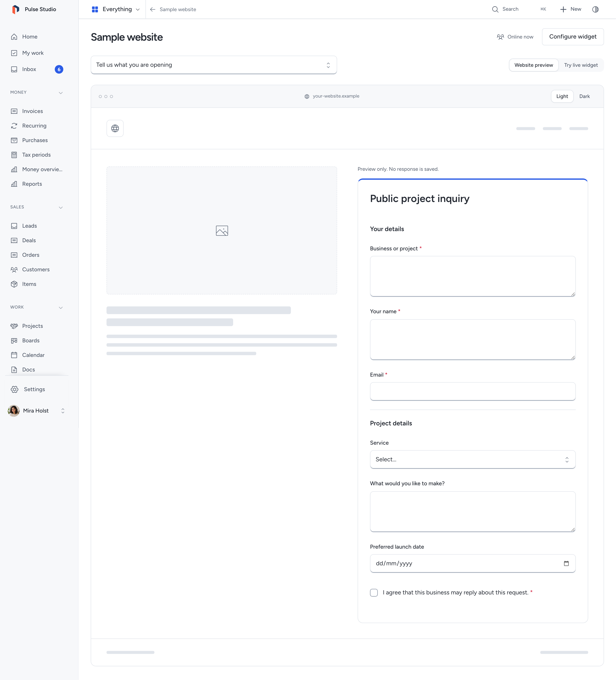Viewport: 616px width, 680px height.
Task: Open the Calendar sidebar icon
Action: pyautogui.click(x=14, y=355)
